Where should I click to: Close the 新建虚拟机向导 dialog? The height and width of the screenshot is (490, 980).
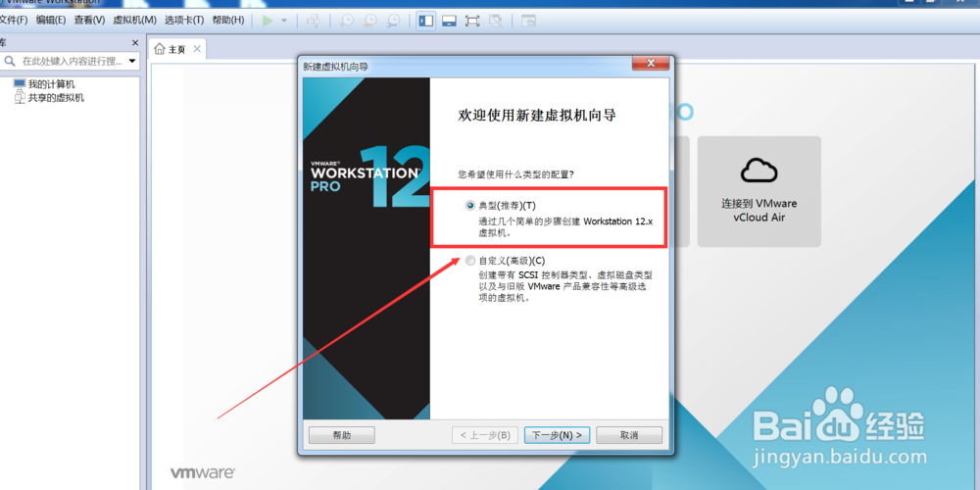click(650, 63)
